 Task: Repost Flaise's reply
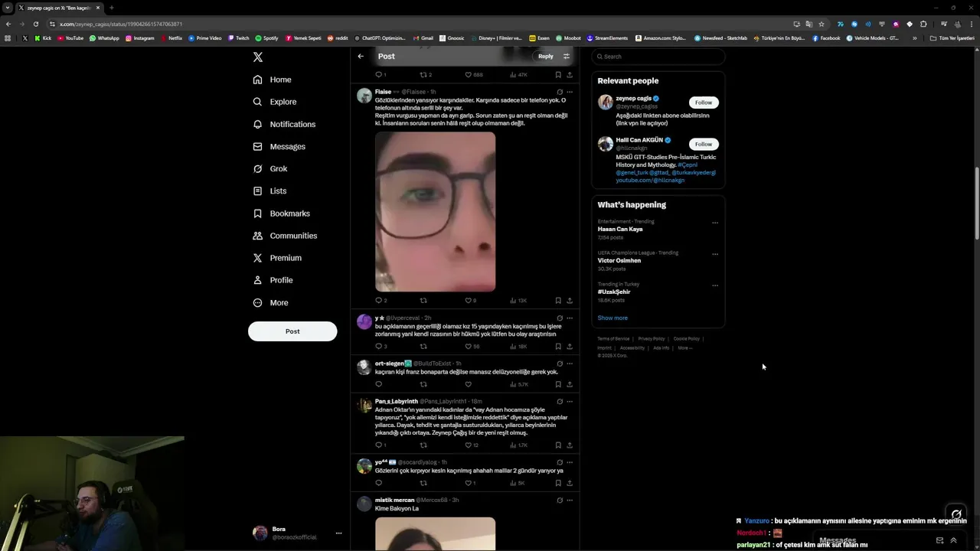(423, 301)
